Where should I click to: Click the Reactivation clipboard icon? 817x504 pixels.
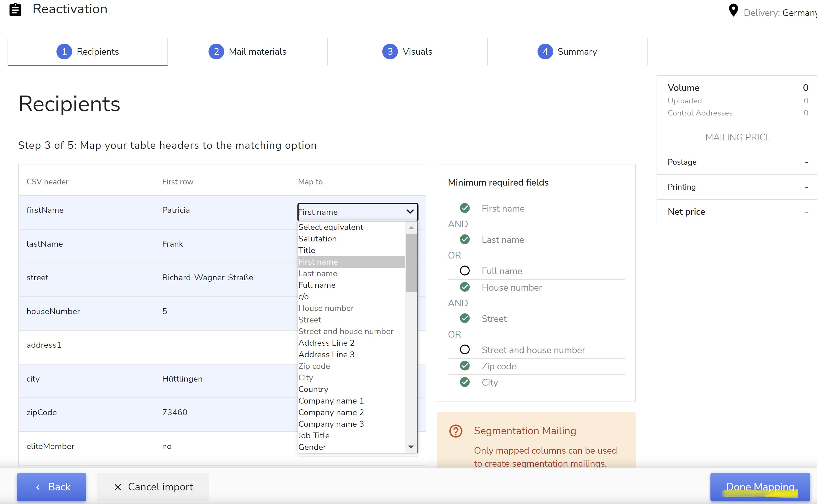pyautogui.click(x=15, y=9)
